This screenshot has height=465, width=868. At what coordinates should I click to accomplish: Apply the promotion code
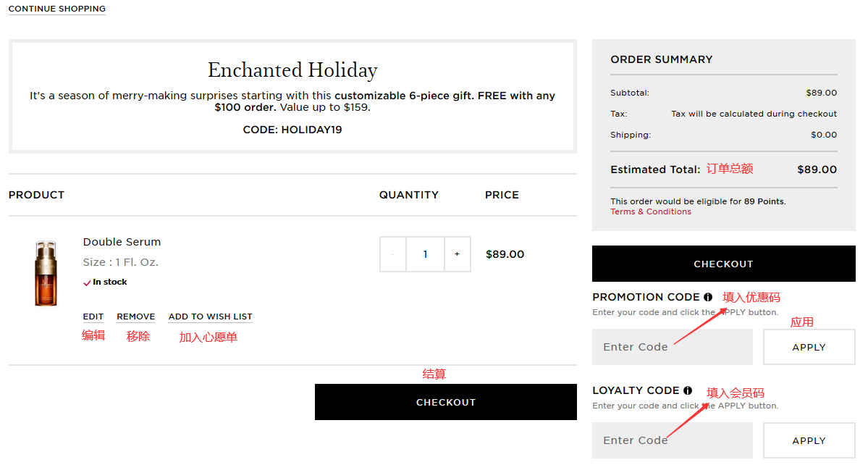click(809, 347)
